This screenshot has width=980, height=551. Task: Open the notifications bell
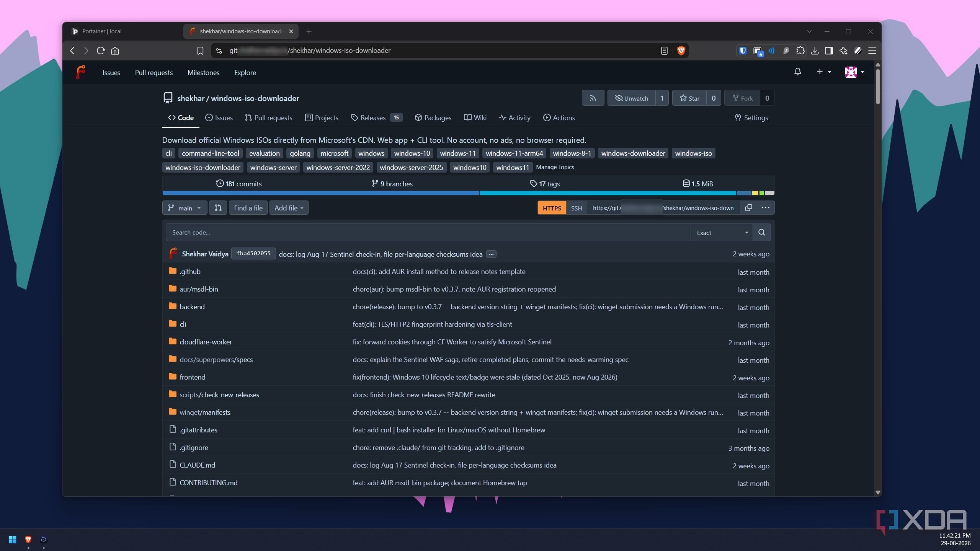(x=797, y=72)
